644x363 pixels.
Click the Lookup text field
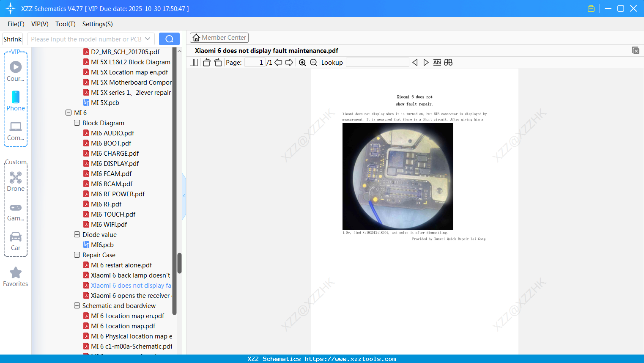[x=378, y=63]
